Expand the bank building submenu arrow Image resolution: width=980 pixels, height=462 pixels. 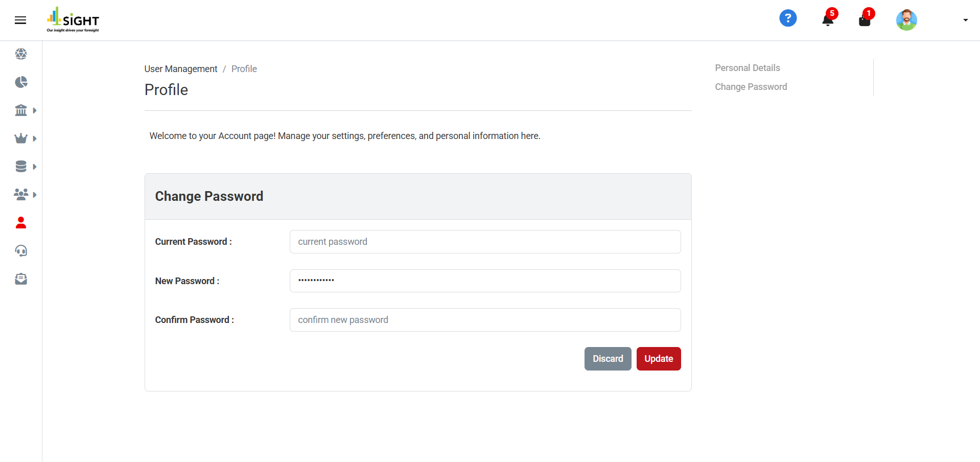[35, 110]
